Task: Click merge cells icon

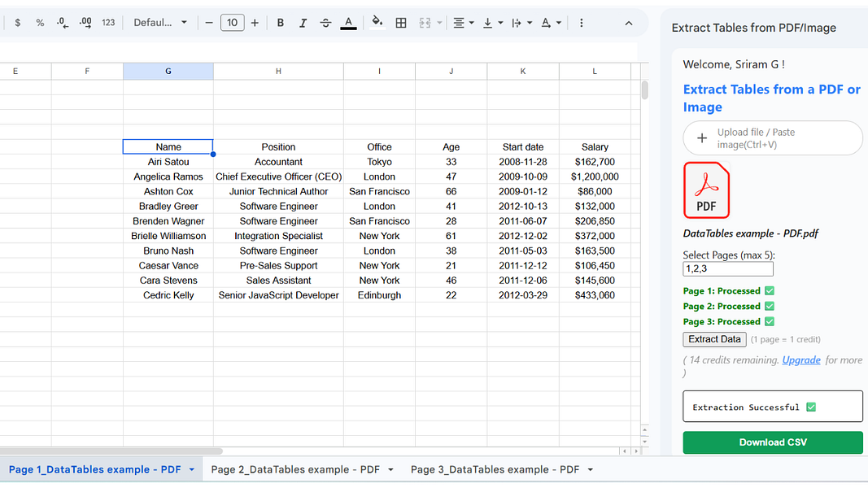Action: coord(425,23)
